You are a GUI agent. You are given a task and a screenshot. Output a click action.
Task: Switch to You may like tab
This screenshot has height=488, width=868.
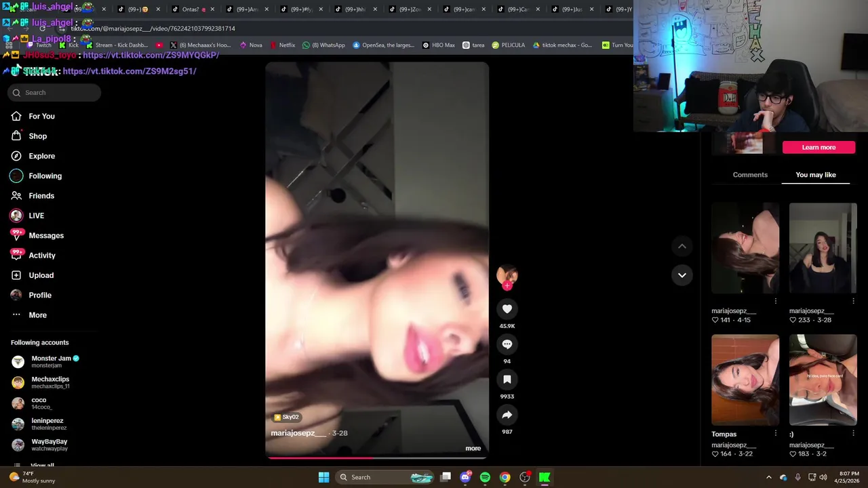click(x=816, y=175)
